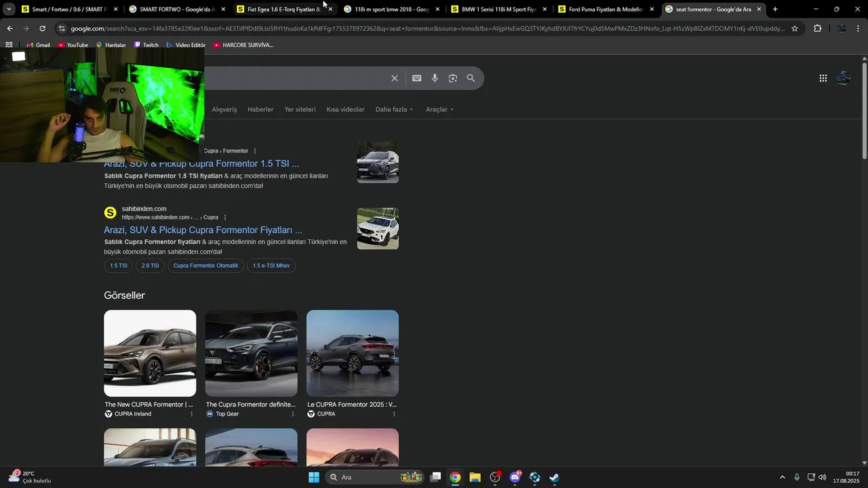Viewport: 868px width, 488px height.
Task: Open the Chrome profile button in toolbar
Action: tap(842, 28)
